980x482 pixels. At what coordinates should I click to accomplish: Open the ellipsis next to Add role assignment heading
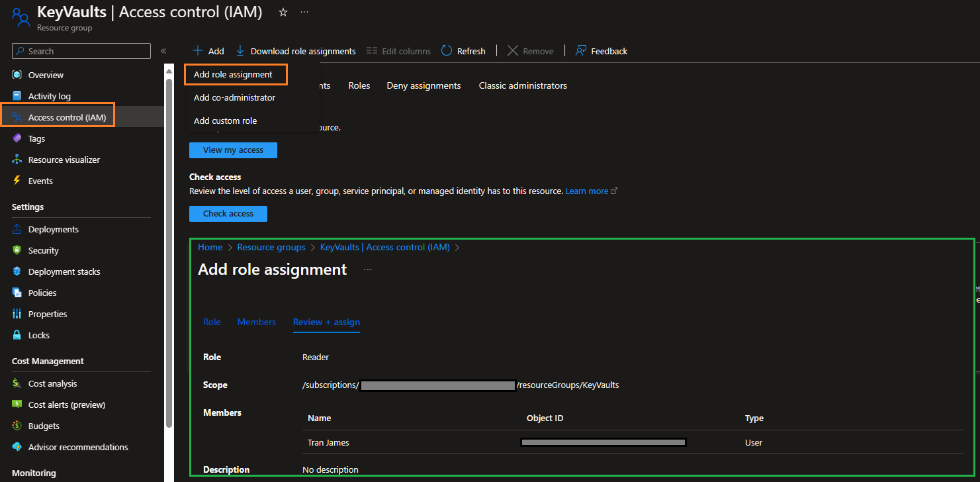click(x=368, y=269)
